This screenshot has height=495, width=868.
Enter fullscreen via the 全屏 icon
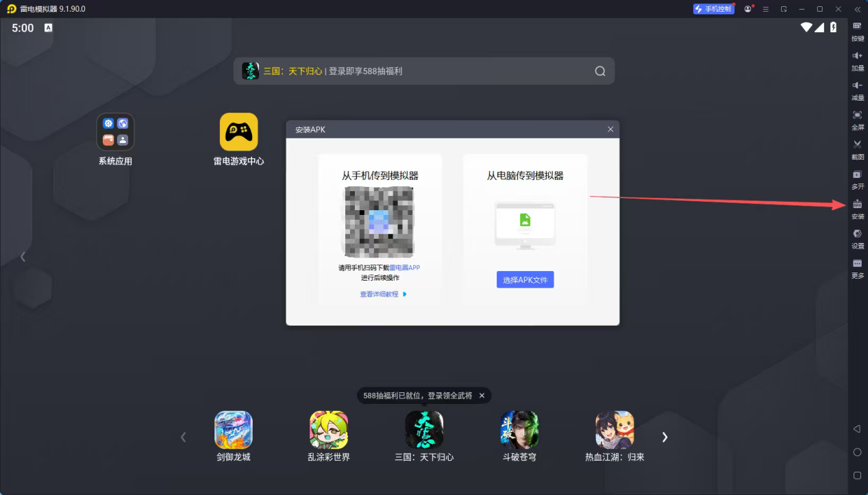(x=857, y=119)
